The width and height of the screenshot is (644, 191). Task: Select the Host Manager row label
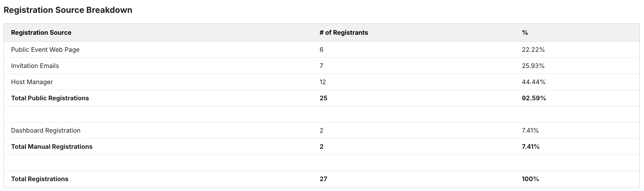coord(32,82)
